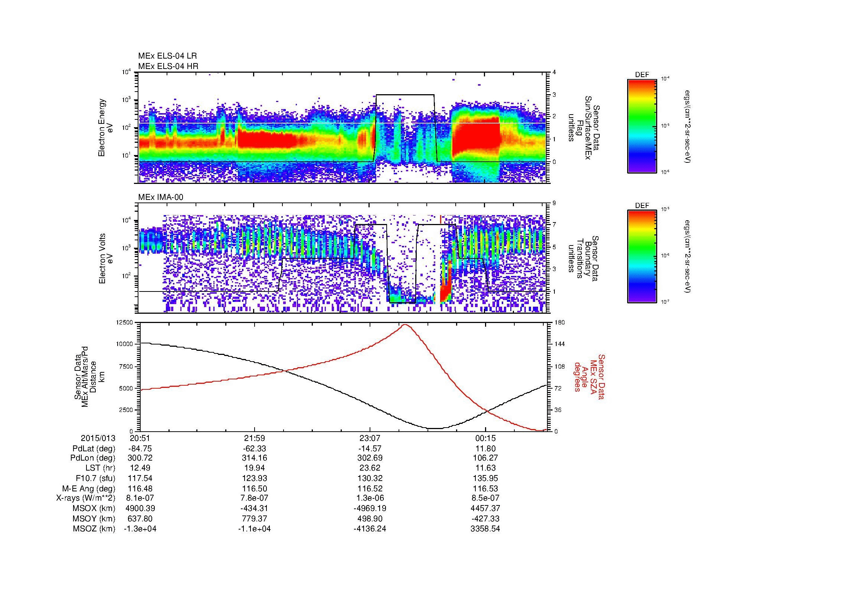Click the 'Electron Energy eV' axis label
This screenshot has height=613, width=868.
105,128
